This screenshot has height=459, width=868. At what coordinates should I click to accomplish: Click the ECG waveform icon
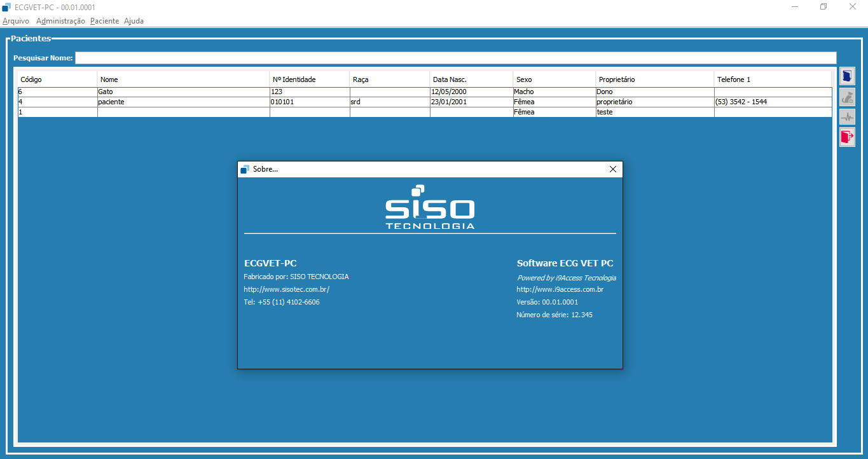point(847,117)
